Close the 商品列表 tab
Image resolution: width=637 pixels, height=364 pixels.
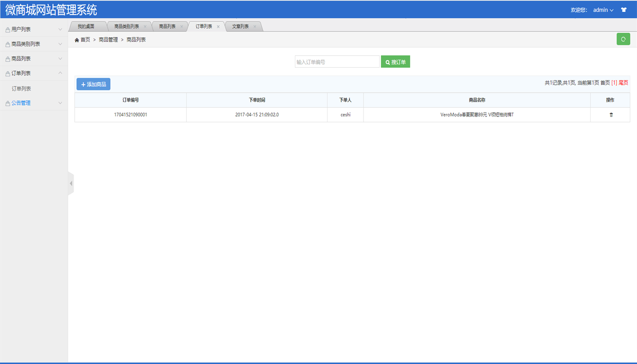182,26
